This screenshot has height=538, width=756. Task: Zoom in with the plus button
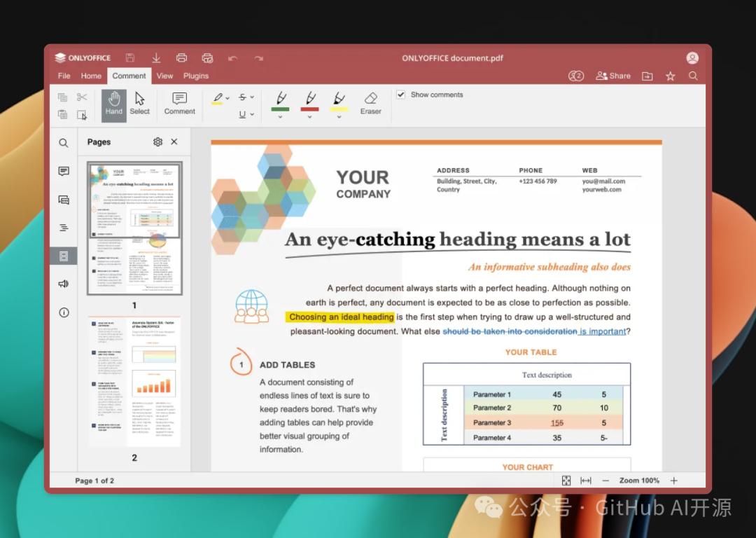click(x=674, y=481)
